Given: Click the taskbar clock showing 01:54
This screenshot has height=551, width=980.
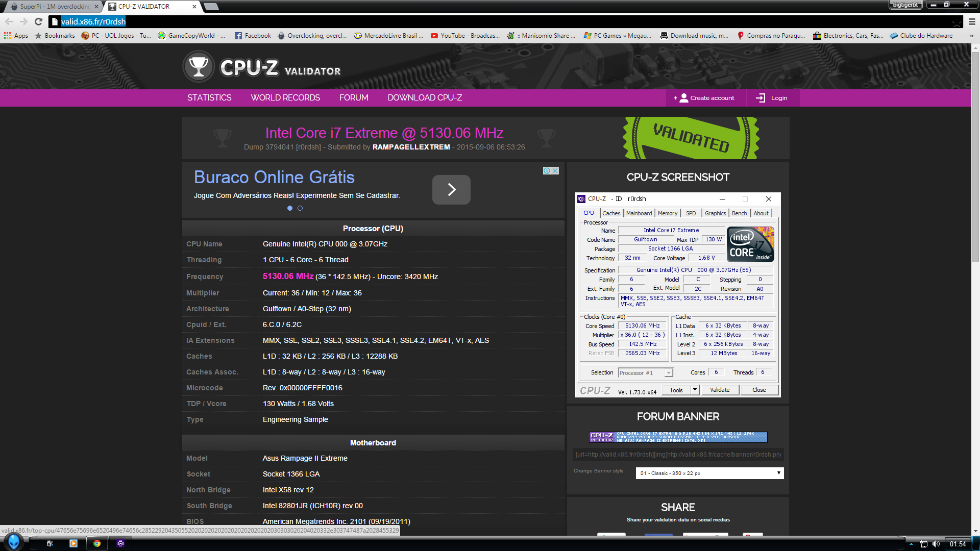Looking at the screenshot, I should click(x=958, y=544).
